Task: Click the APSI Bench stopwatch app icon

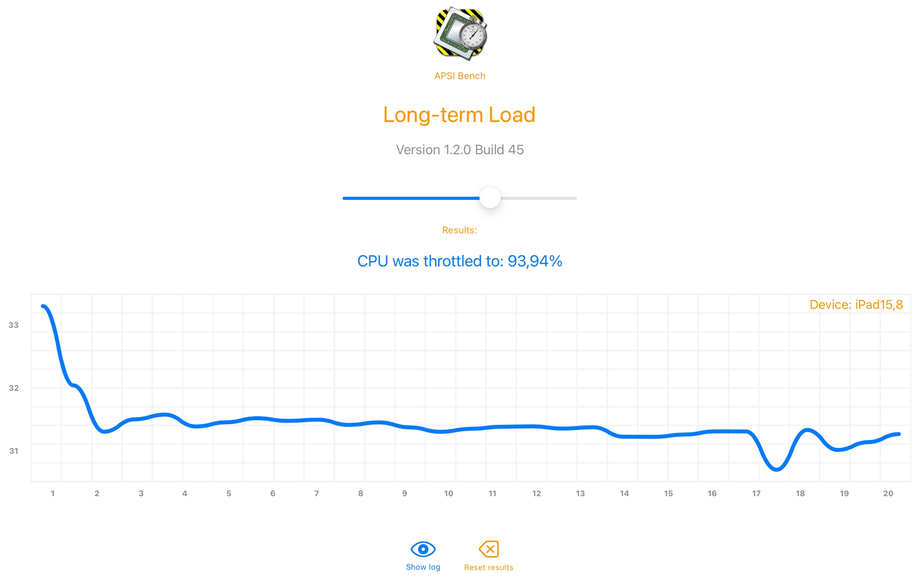Action: (460, 34)
